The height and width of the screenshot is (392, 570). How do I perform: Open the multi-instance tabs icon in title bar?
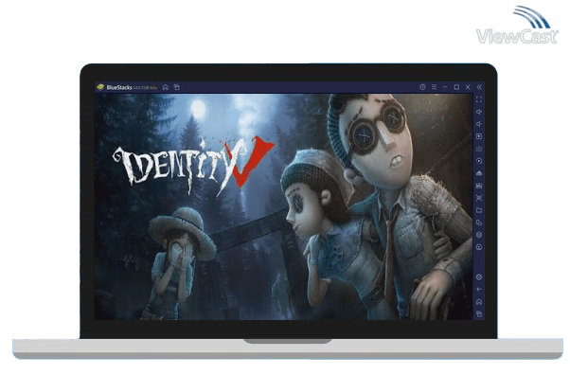pyautogui.click(x=177, y=87)
